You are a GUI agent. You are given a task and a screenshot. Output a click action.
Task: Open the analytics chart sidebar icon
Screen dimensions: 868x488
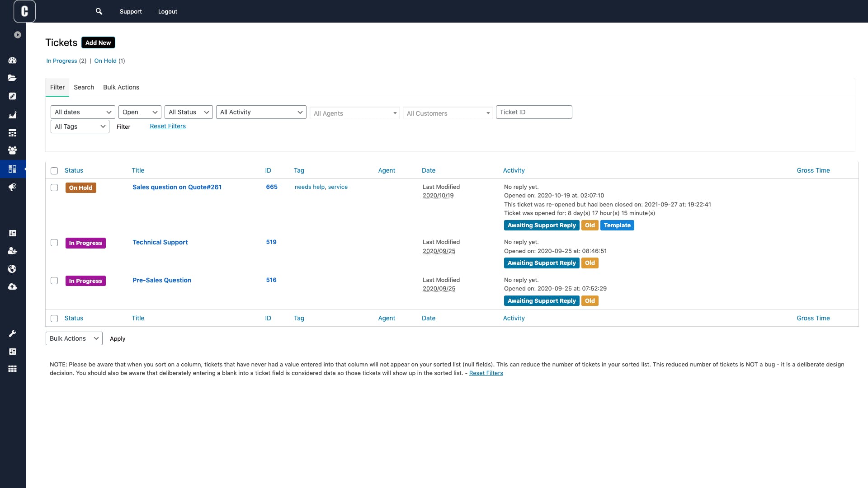point(13,115)
